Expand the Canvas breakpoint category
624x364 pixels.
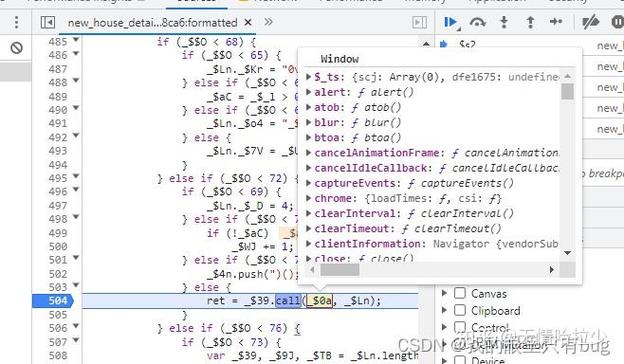click(444, 293)
